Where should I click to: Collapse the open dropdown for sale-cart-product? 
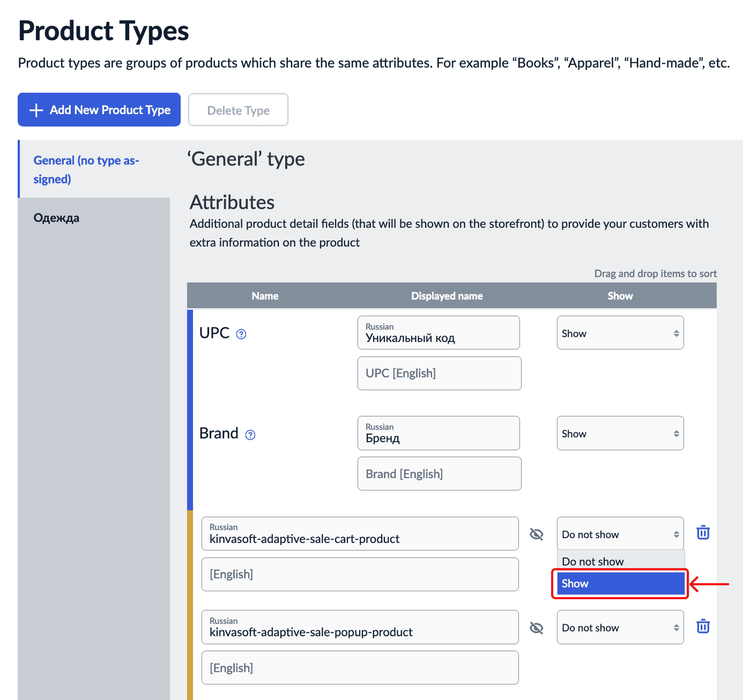[620, 534]
